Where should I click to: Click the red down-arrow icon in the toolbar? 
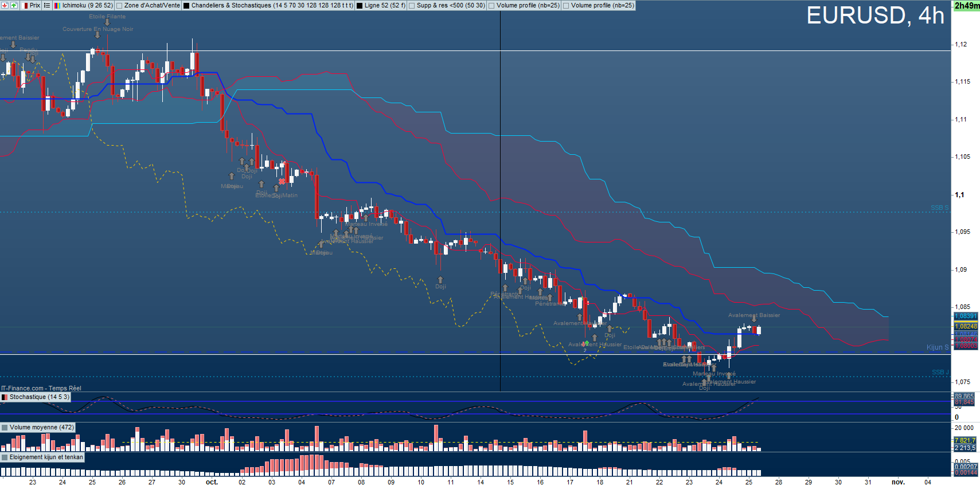click(5, 5)
